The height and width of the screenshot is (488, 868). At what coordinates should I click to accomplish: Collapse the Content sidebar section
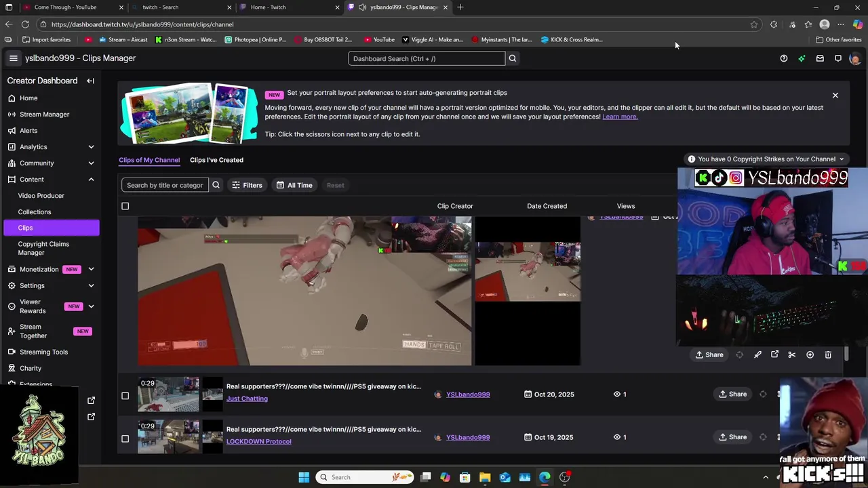[91, 180]
